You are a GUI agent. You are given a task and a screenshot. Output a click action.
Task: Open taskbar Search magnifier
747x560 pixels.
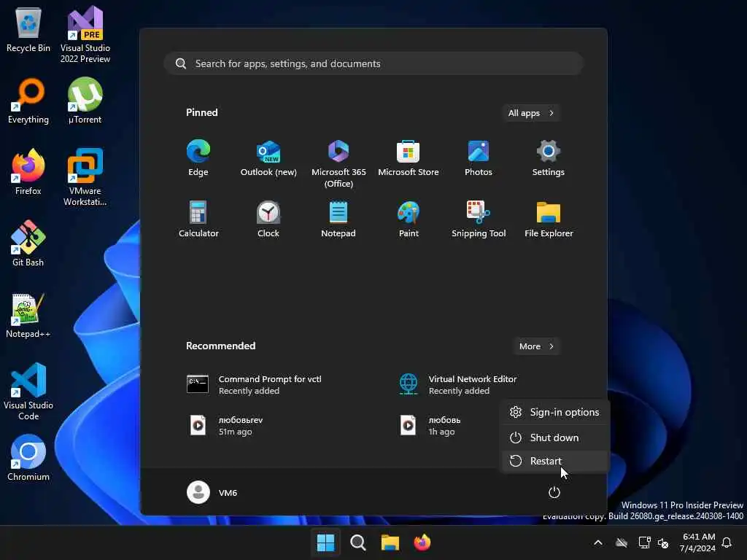[357, 542]
